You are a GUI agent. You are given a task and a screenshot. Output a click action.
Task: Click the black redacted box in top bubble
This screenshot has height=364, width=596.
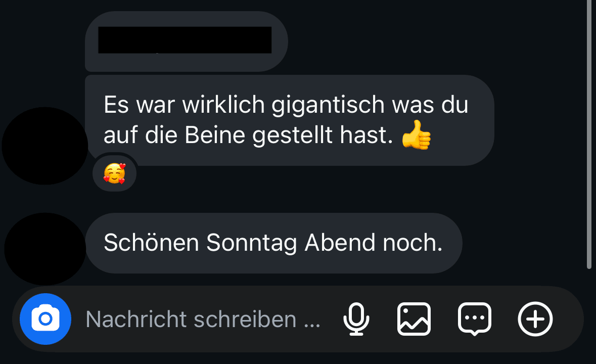point(185,40)
